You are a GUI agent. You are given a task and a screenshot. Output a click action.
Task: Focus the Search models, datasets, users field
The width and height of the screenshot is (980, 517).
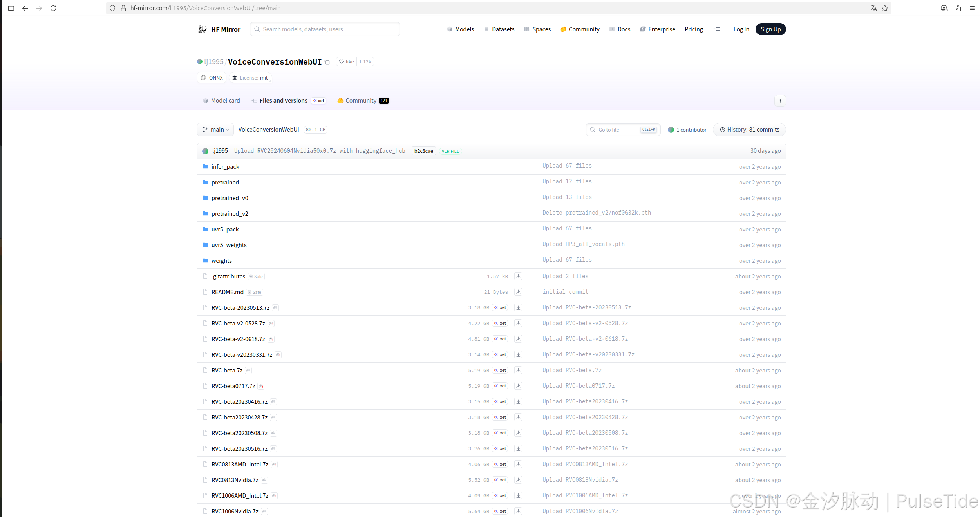pos(325,29)
